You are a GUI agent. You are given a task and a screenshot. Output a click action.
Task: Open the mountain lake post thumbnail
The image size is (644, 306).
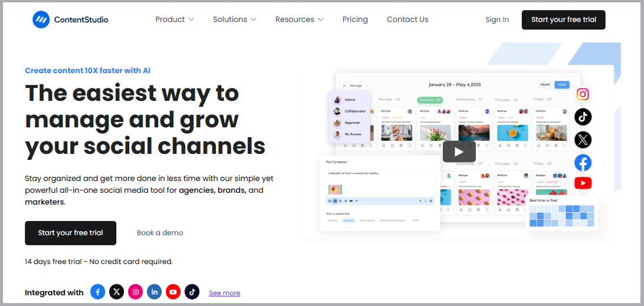pos(474,133)
